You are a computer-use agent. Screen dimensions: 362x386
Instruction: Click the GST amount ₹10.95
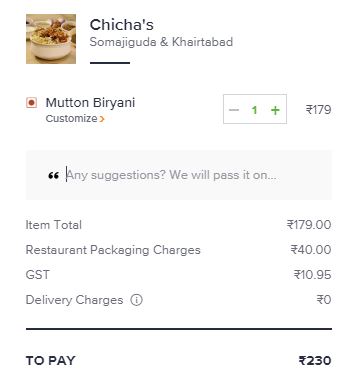(x=312, y=275)
